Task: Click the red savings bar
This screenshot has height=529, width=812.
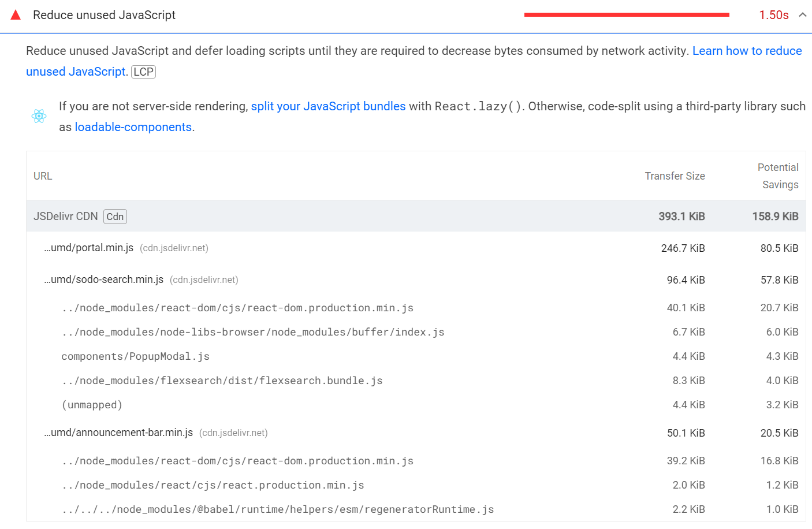Action: pos(627,15)
